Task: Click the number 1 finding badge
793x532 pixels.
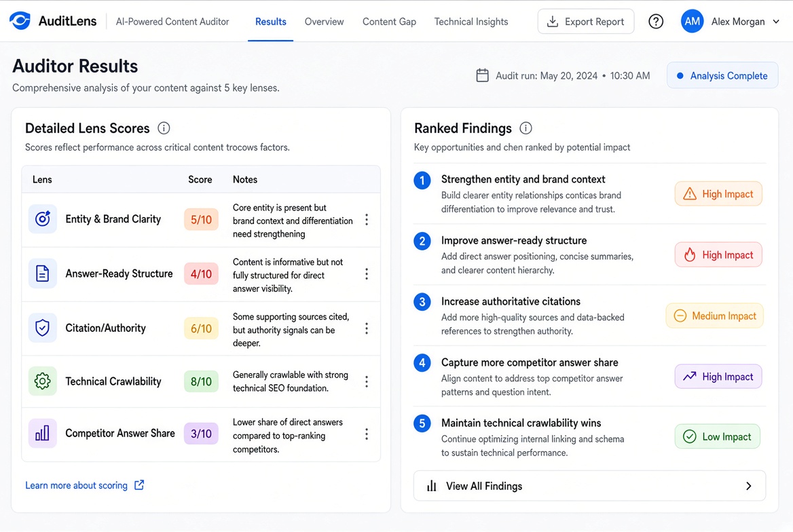Action: (x=422, y=180)
